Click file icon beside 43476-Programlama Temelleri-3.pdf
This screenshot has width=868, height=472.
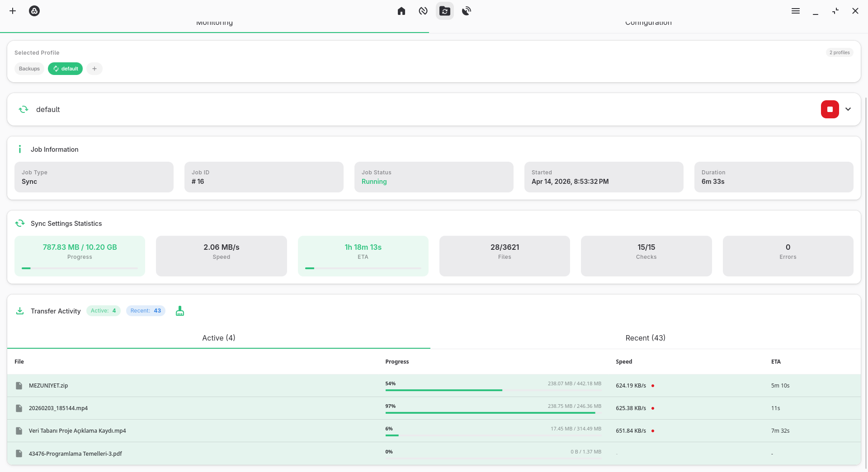19,453
